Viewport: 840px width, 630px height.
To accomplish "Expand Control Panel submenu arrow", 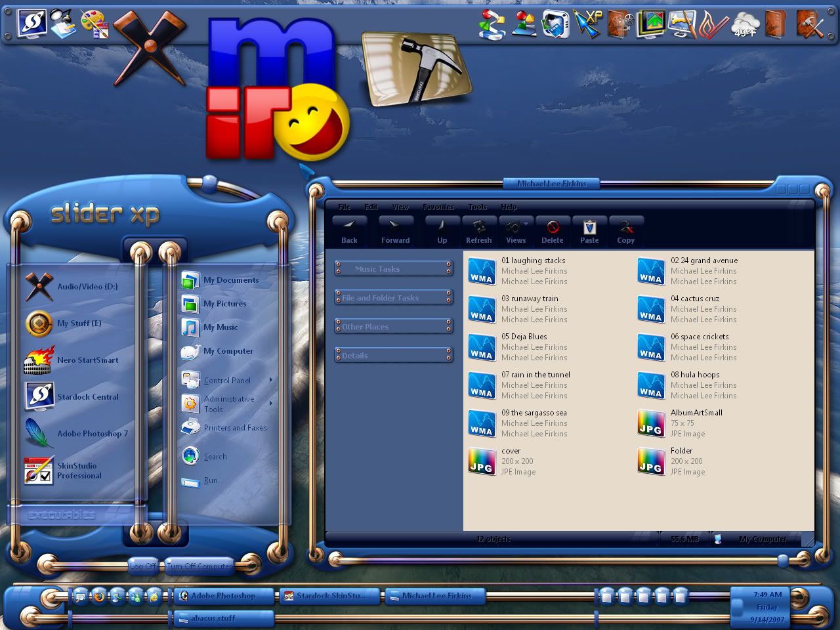I will click(270, 380).
